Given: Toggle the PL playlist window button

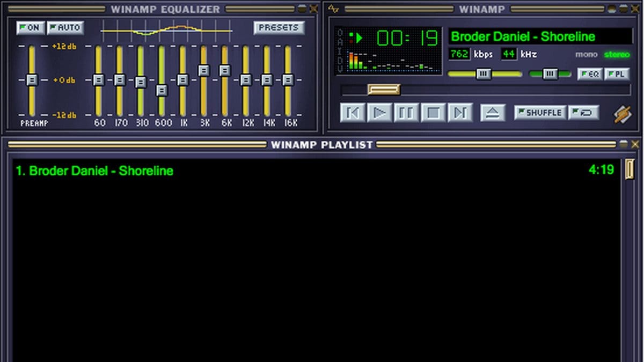Looking at the screenshot, I should pos(617,74).
